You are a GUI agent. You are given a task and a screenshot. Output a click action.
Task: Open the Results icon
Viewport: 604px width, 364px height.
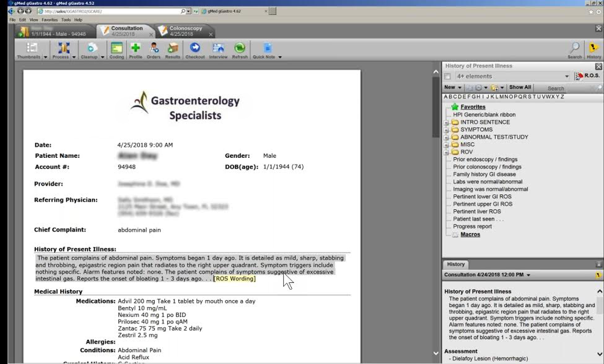[173, 48]
